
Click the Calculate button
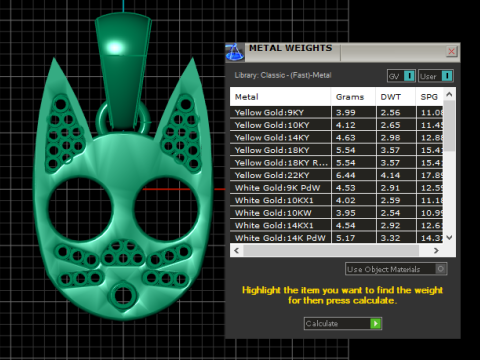click(343, 323)
